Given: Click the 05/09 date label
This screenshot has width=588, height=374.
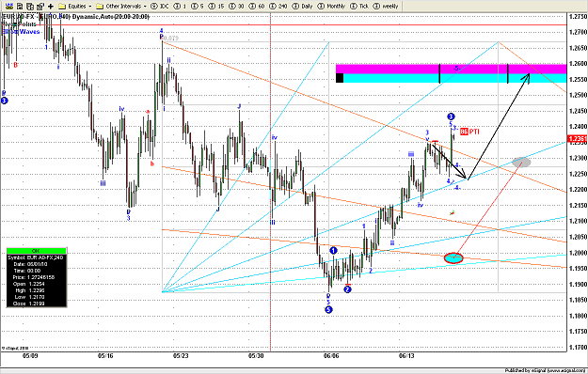Looking at the screenshot, I should point(30,355).
